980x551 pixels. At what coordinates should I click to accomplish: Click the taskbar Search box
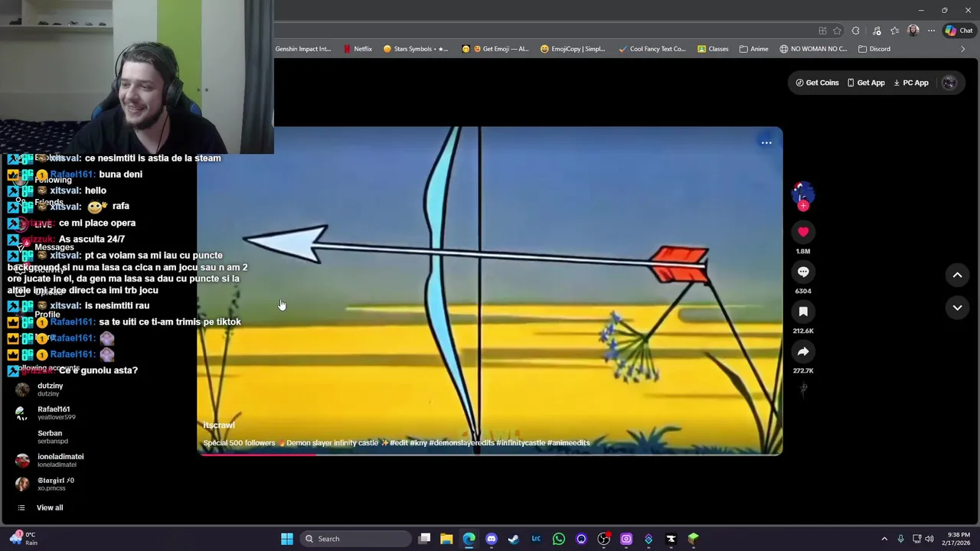(x=354, y=539)
